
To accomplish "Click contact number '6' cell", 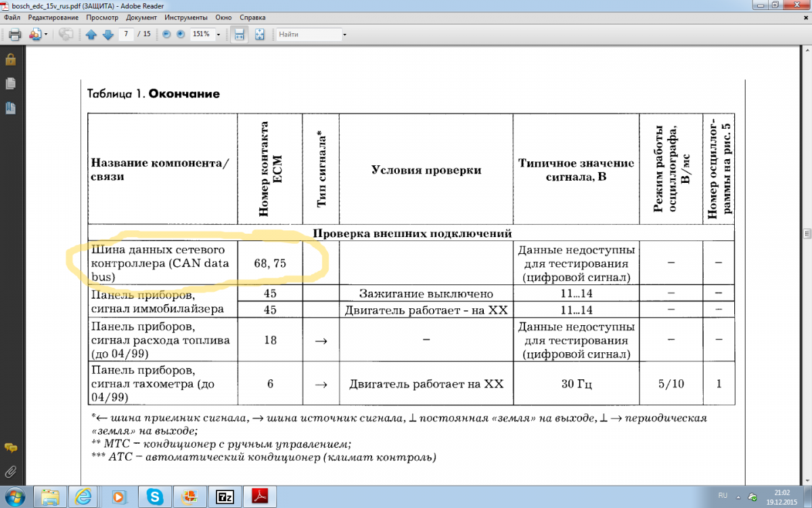I will point(270,384).
